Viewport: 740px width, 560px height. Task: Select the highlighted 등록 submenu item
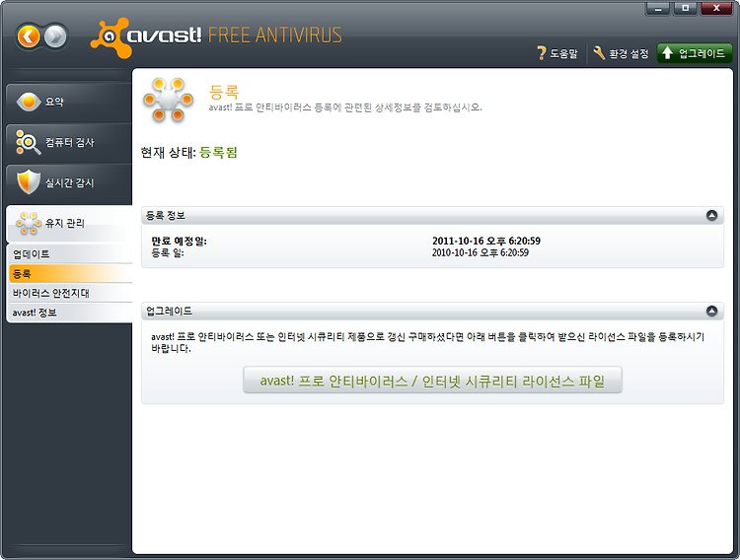pyautogui.click(x=70, y=274)
